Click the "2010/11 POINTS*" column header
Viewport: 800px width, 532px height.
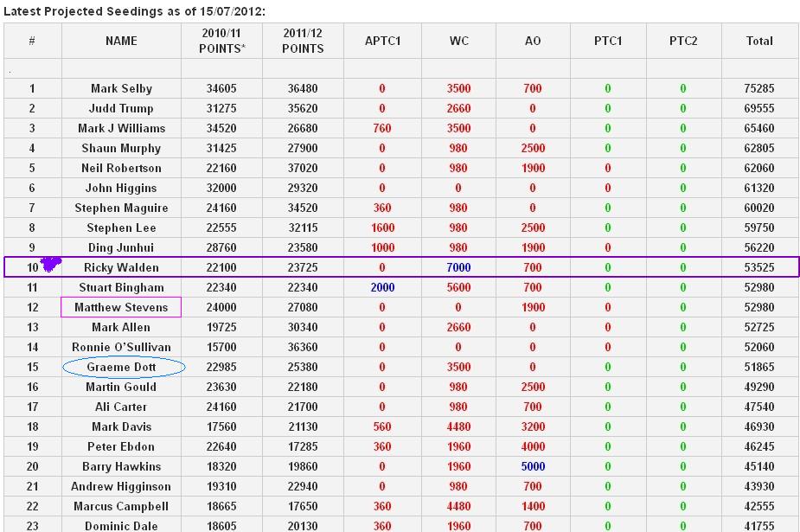coord(222,41)
